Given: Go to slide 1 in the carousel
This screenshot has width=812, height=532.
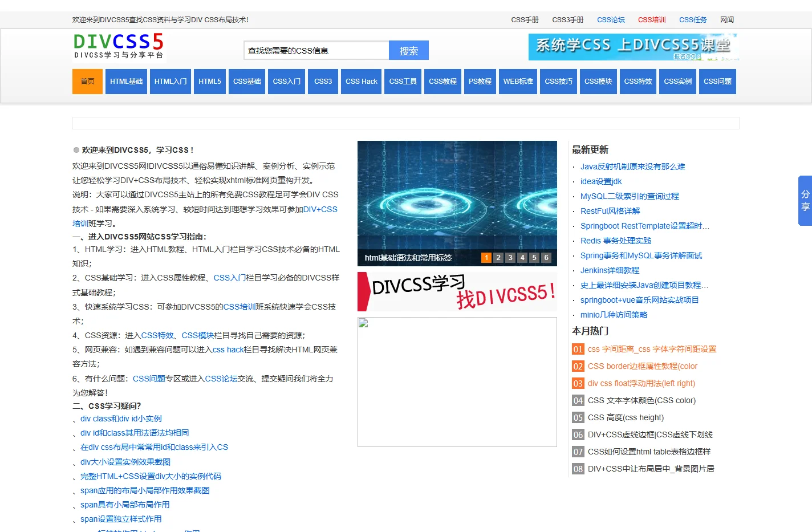Looking at the screenshot, I should (x=486, y=258).
